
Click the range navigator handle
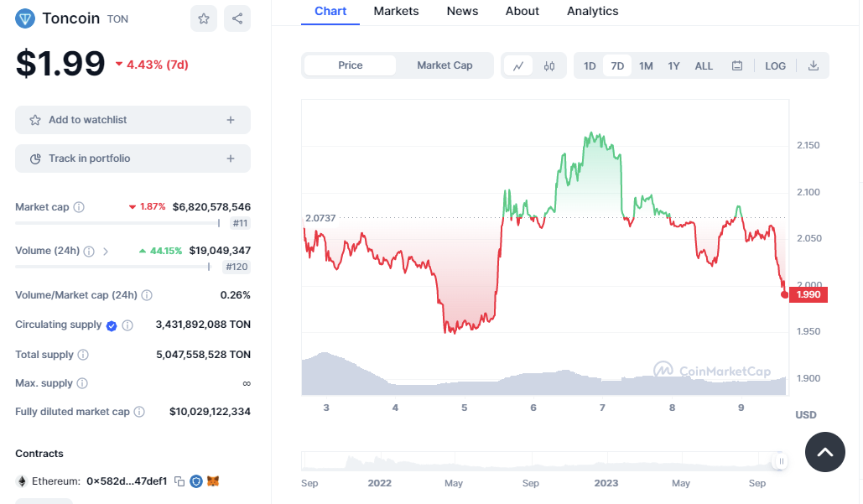[x=781, y=461]
